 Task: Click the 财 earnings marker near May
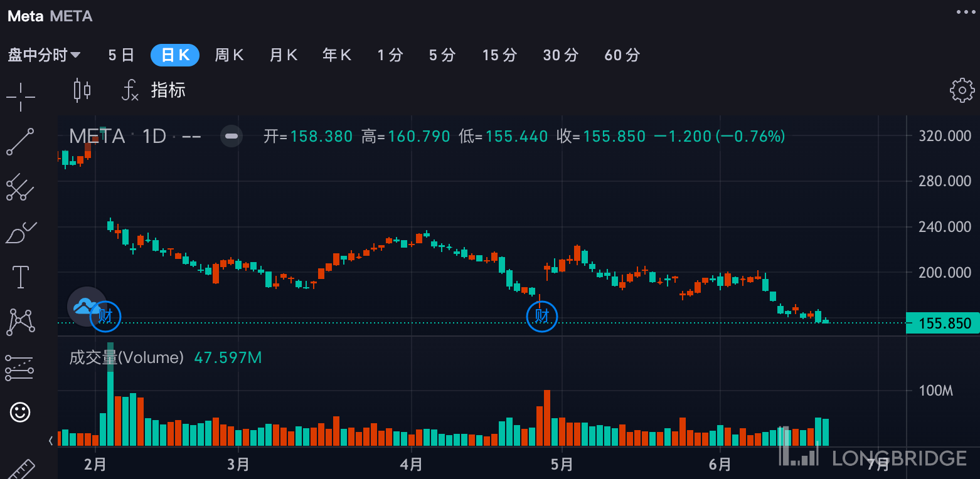[541, 316]
